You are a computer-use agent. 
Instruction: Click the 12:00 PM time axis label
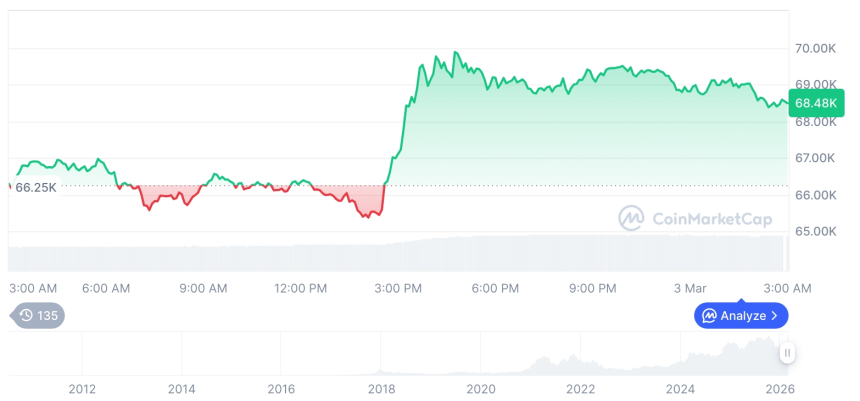point(299,288)
